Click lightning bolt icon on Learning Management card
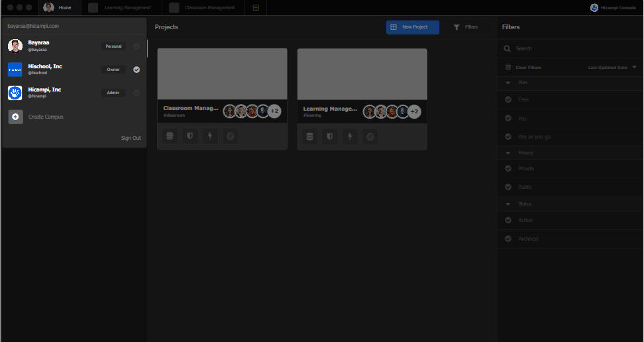The height and width of the screenshot is (342, 644). pos(350,137)
